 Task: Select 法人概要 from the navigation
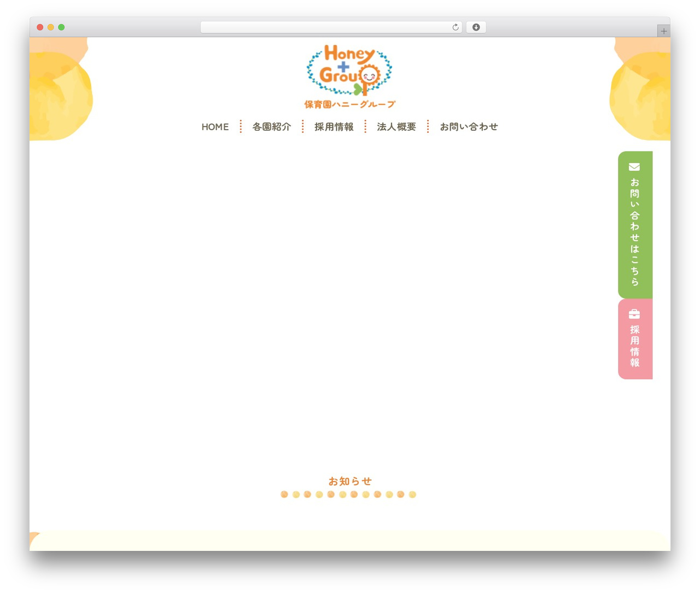(396, 127)
